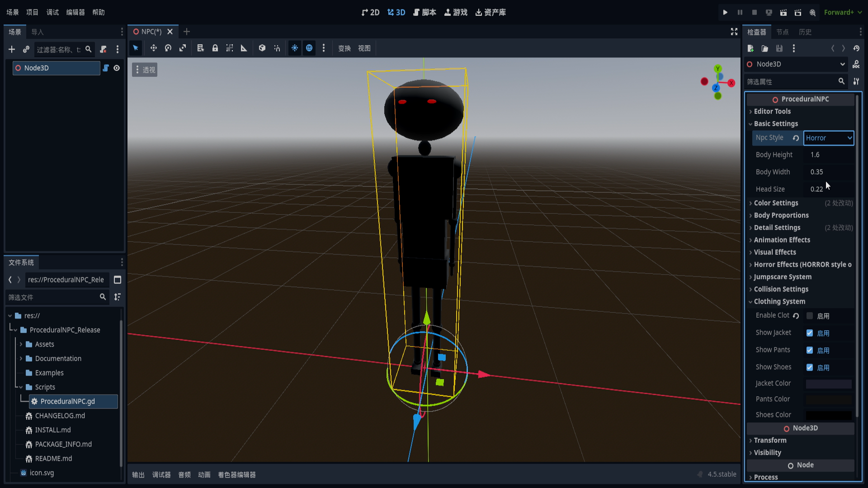Viewport: 868px width, 488px height.
Task: Select the Move mode tool in toolbar
Action: 154,48
